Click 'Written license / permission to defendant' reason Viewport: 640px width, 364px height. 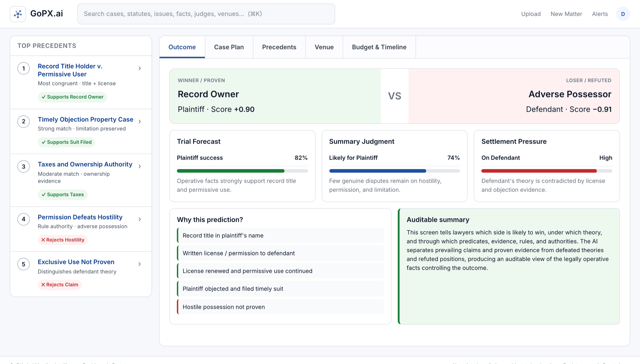[280, 253]
